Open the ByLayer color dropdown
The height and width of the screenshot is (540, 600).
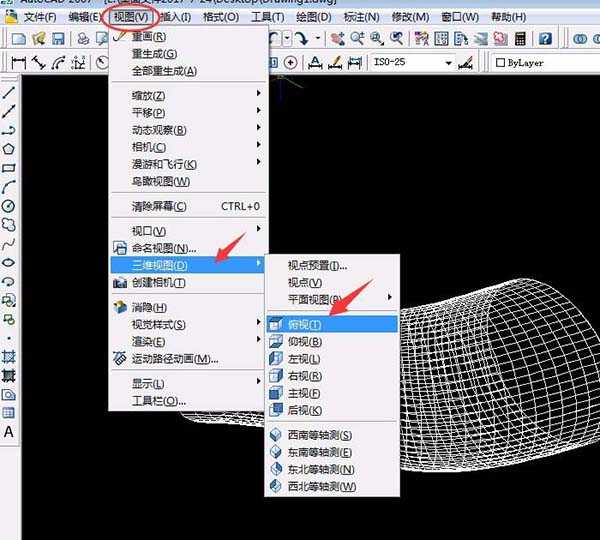coord(546,63)
